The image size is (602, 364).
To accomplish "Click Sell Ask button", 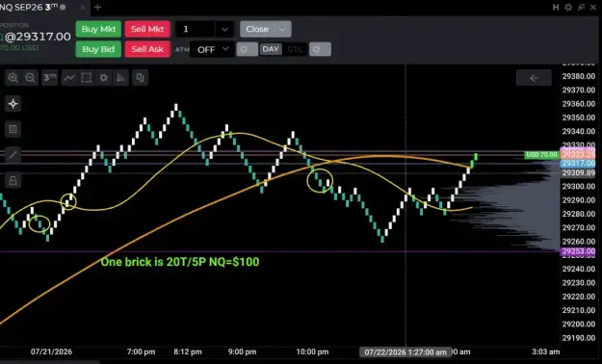I will [147, 49].
